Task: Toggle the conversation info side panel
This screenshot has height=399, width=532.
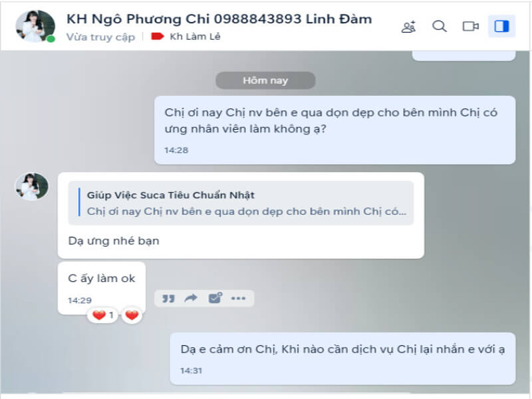Action: 501,26
